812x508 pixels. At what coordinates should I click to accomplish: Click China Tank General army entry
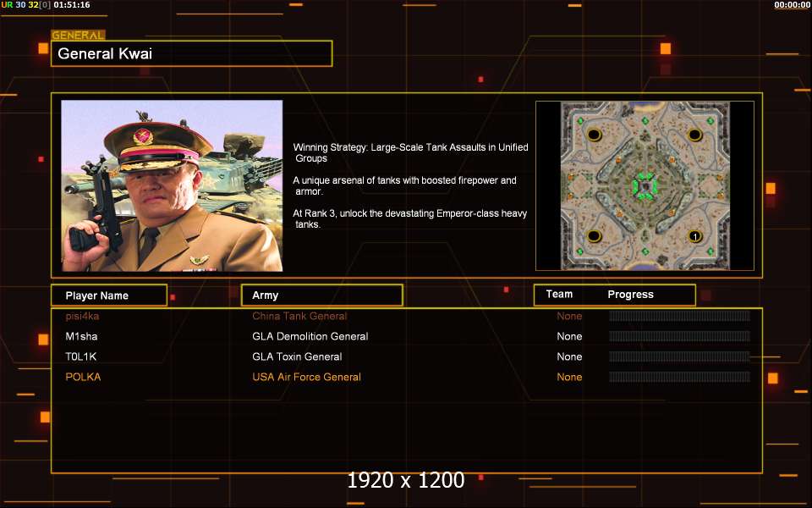point(299,316)
